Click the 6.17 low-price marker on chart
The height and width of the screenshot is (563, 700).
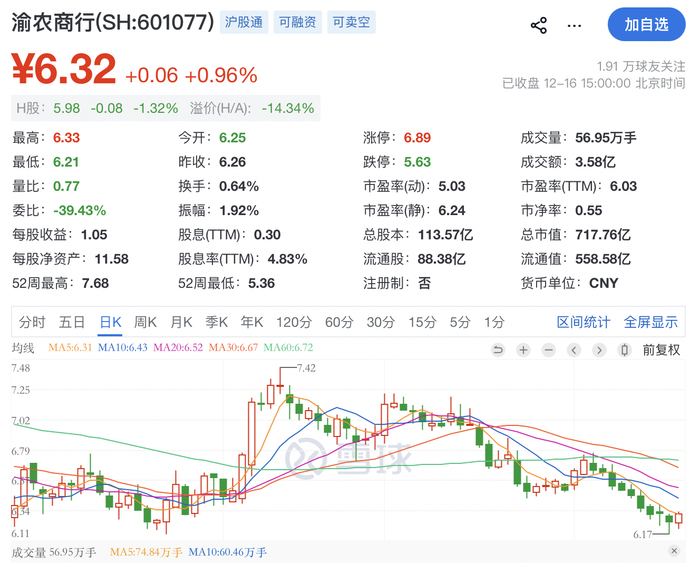[642, 534]
